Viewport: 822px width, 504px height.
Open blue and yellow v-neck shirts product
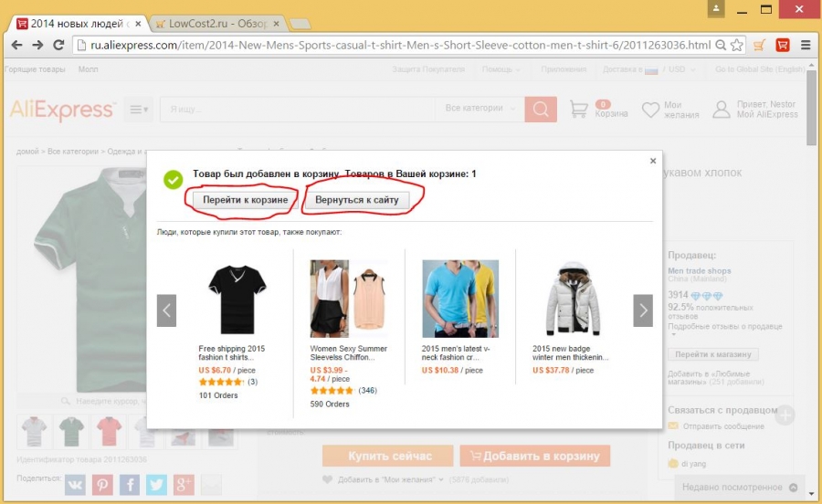tap(460, 299)
